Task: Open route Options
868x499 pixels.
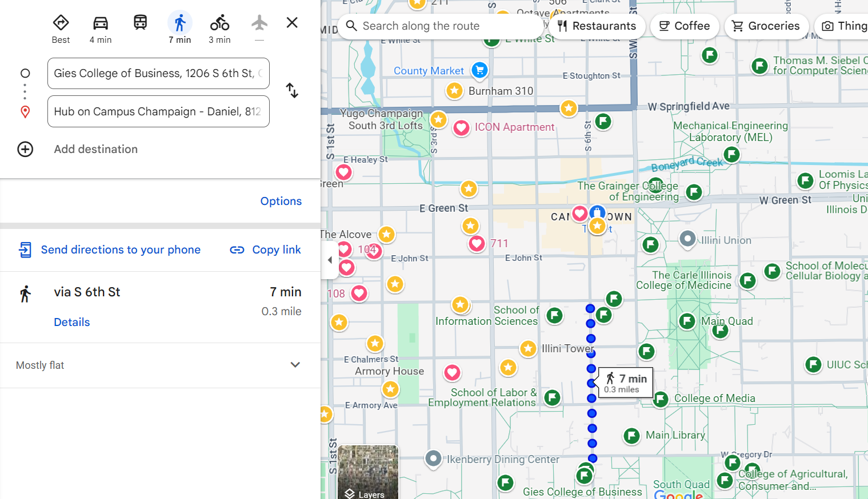Action: (x=281, y=201)
